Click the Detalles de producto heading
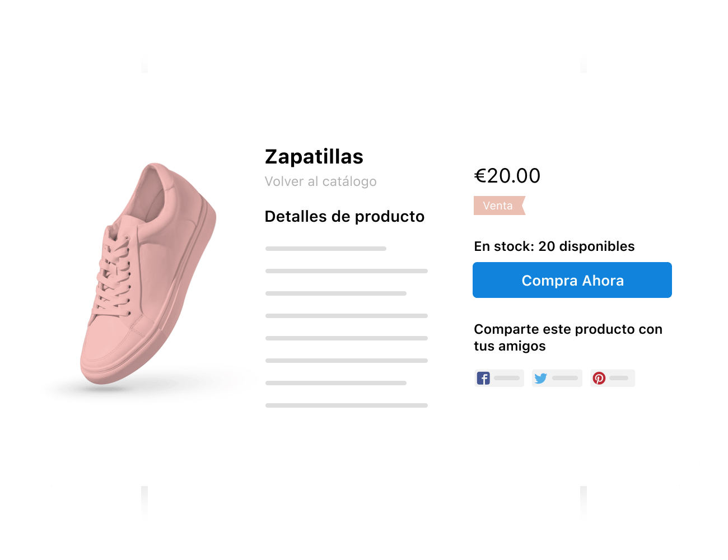This screenshot has width=728, height=560. (344, 217)
